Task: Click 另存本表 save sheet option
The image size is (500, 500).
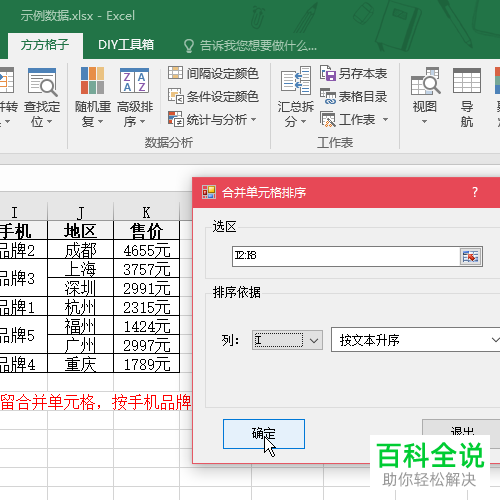Action: click(354, 73)
